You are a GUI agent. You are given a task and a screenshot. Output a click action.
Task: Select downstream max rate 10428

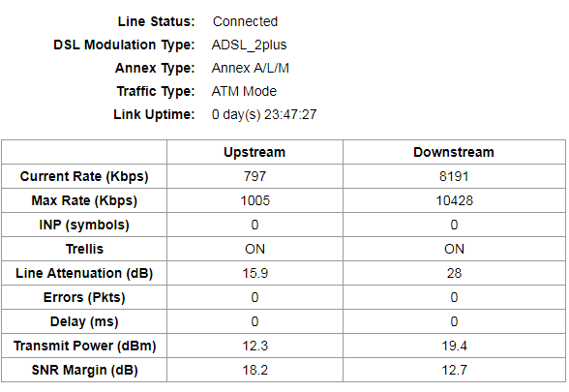454,200
